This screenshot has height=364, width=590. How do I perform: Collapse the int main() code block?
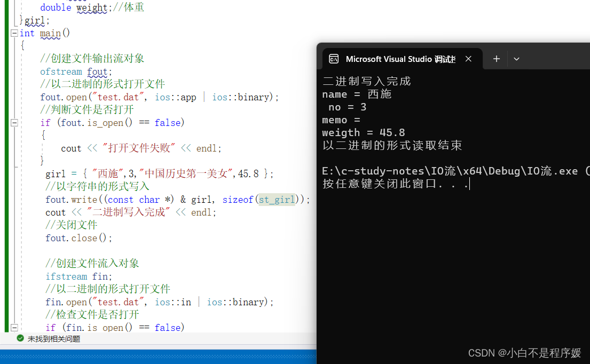click(14, 33)
